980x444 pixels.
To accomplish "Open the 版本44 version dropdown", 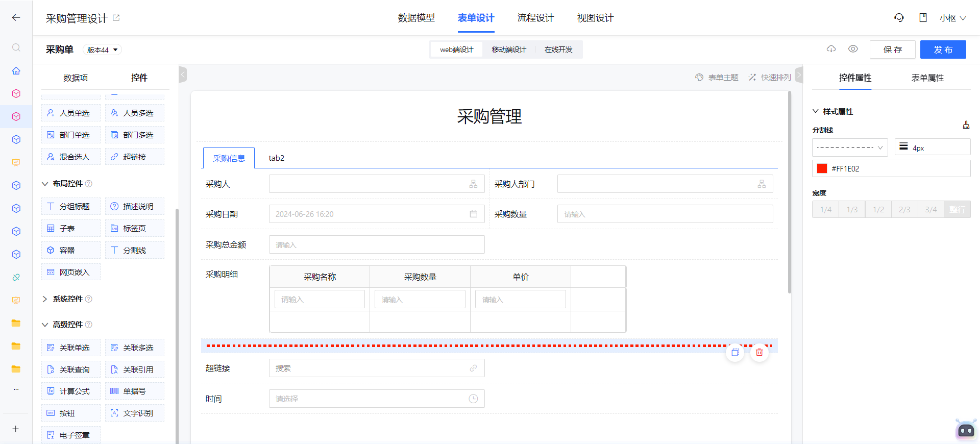I will coord(102,50).
